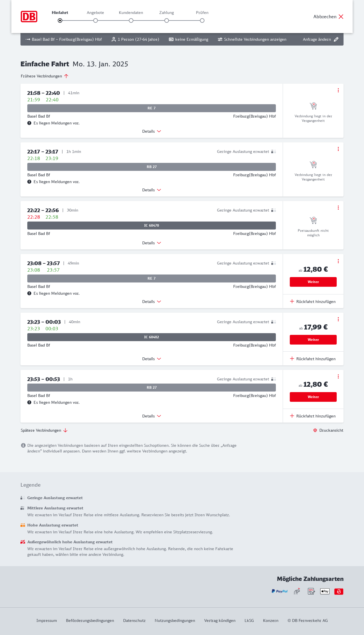This screenshot has width=364, height=635.
Task: Expand Details of the 23:53 RB 27 connection
Action: pyautogui.click(x=152, y=416)
